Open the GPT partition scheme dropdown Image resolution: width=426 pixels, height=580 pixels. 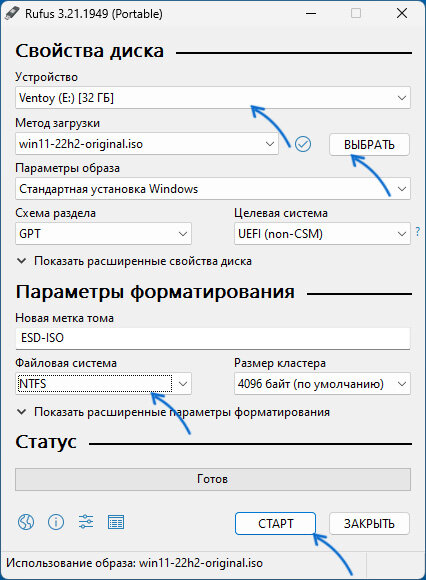click(104, 233)
